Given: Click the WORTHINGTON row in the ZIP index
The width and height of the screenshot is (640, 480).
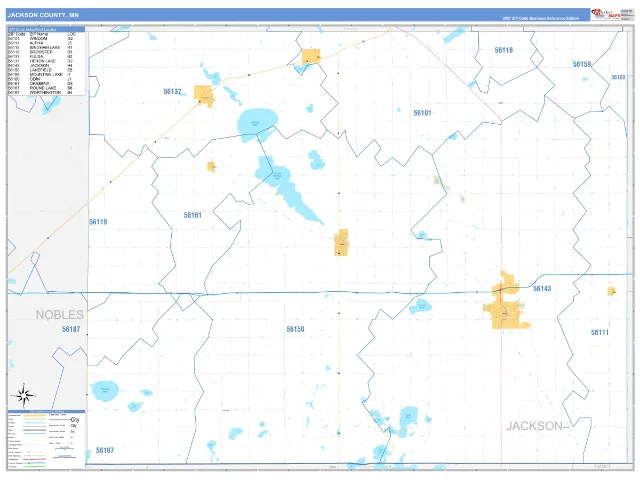Looking at the screenshot, I should click(x=40, y=93).
